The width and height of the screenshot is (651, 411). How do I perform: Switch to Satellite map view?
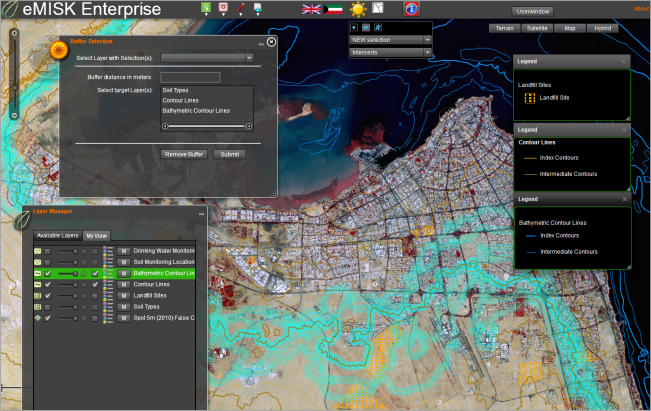(x=537, y=28)
